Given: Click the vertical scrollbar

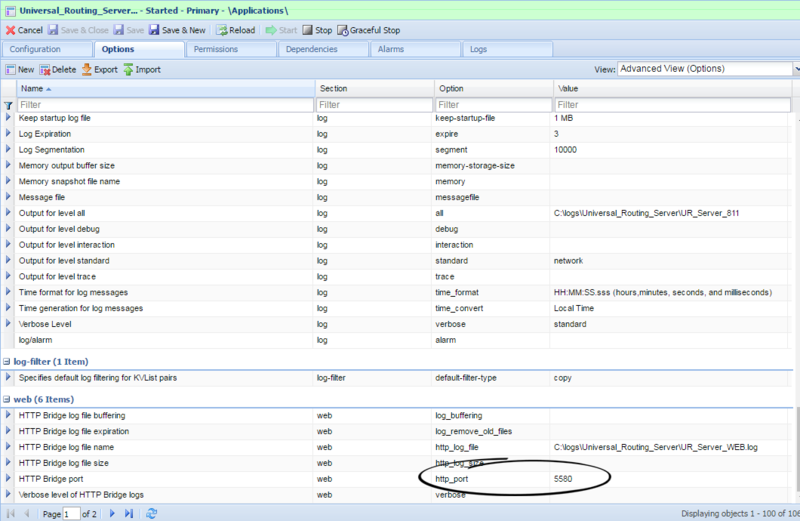Looking at the screenshot, I should click(797, 449).
